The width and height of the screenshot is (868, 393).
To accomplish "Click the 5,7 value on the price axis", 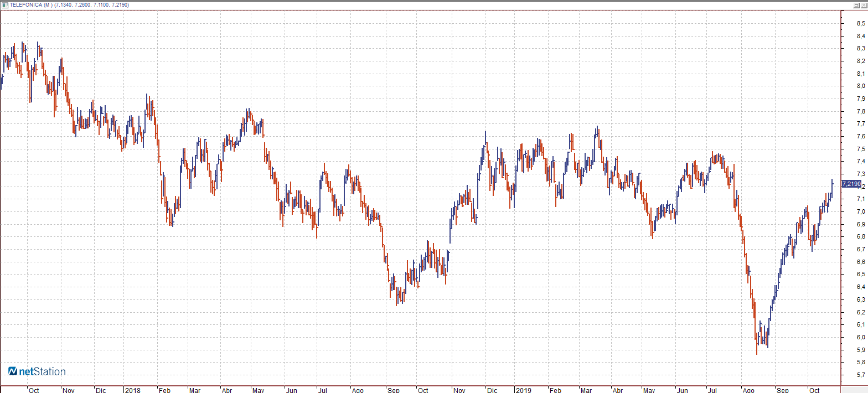I will coord(861,375).
